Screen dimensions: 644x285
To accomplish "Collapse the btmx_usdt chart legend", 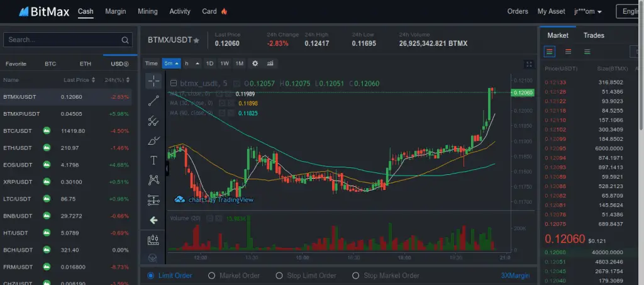I will 174,84.
